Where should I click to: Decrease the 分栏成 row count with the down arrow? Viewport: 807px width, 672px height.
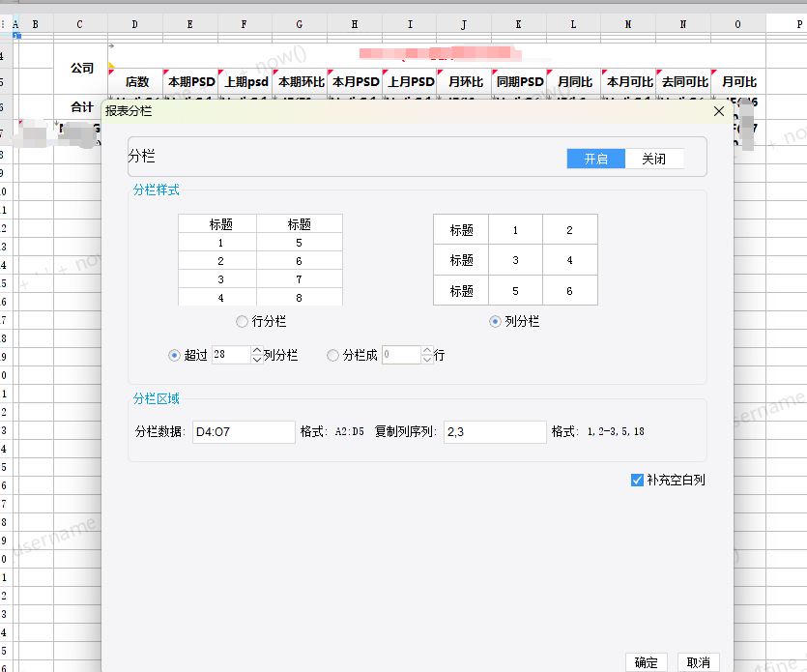tap(427, 360)
